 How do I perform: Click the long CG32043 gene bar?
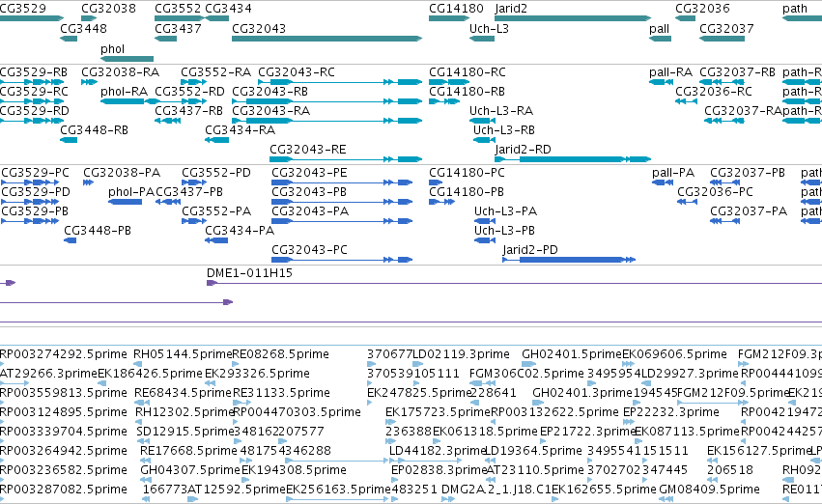pos(326,39)
